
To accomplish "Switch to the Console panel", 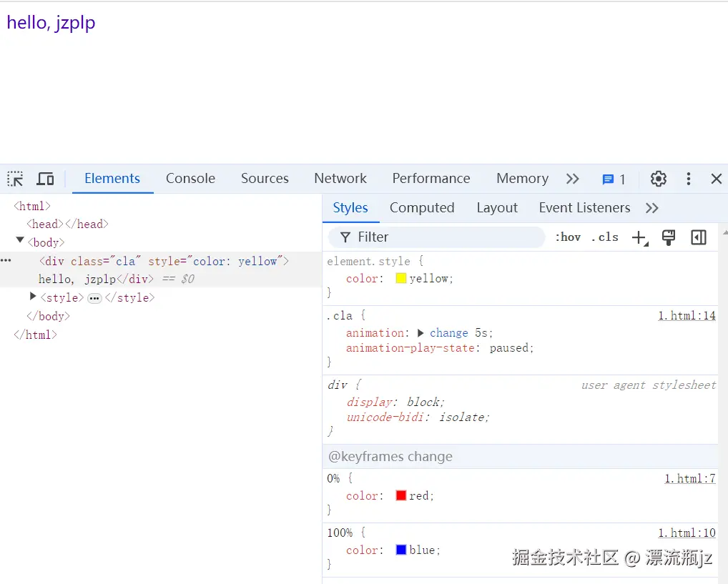I will 190,178.
